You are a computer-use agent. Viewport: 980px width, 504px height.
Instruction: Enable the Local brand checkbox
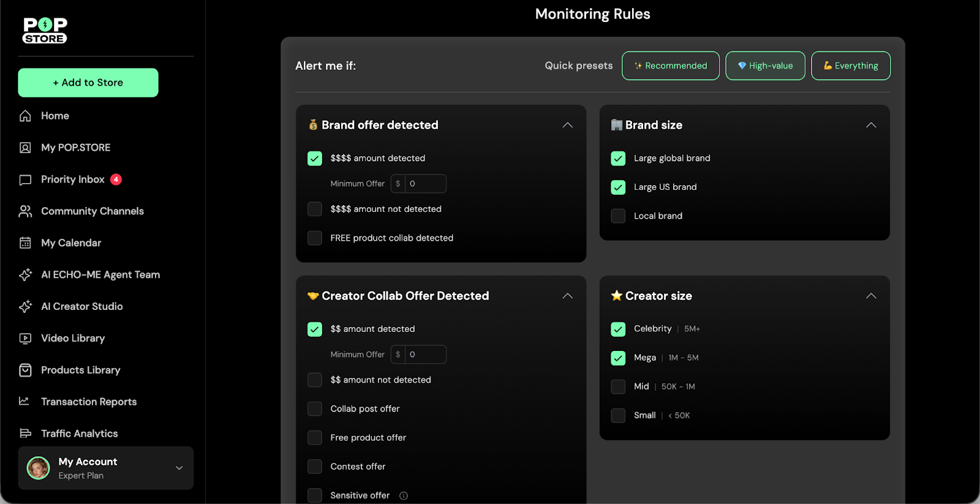pos(618,216)
